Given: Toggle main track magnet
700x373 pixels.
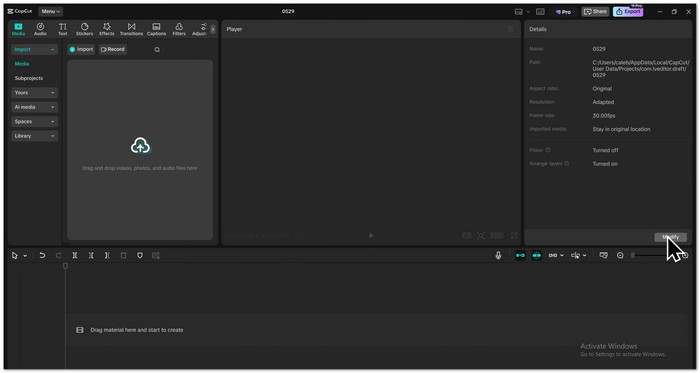Looking at the screenshot, I should click(x=521, y=256).
